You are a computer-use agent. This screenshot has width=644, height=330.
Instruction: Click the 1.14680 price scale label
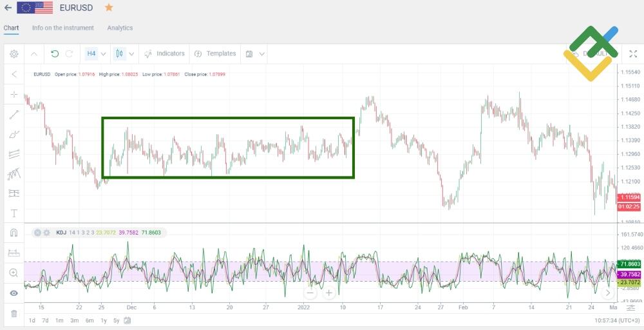point(630,99)
